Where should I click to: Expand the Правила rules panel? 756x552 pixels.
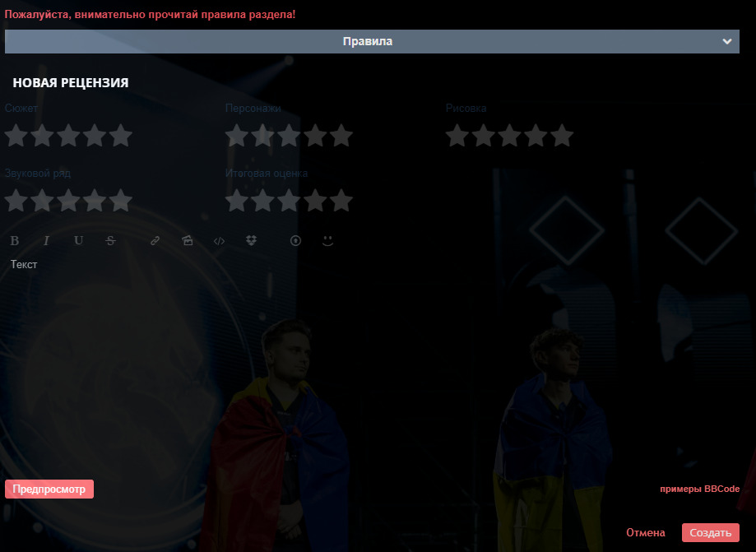(x=372, y=41)
